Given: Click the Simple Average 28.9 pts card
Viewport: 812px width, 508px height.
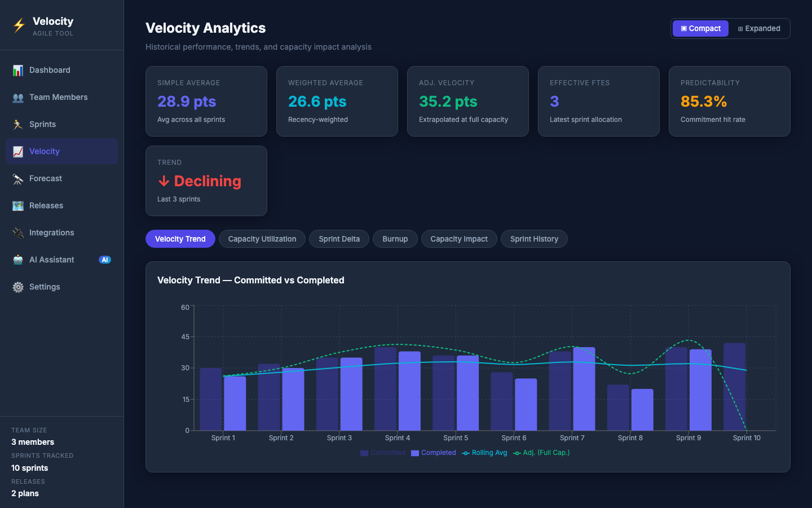Looking at the screenshot, I should pos(206,102).
